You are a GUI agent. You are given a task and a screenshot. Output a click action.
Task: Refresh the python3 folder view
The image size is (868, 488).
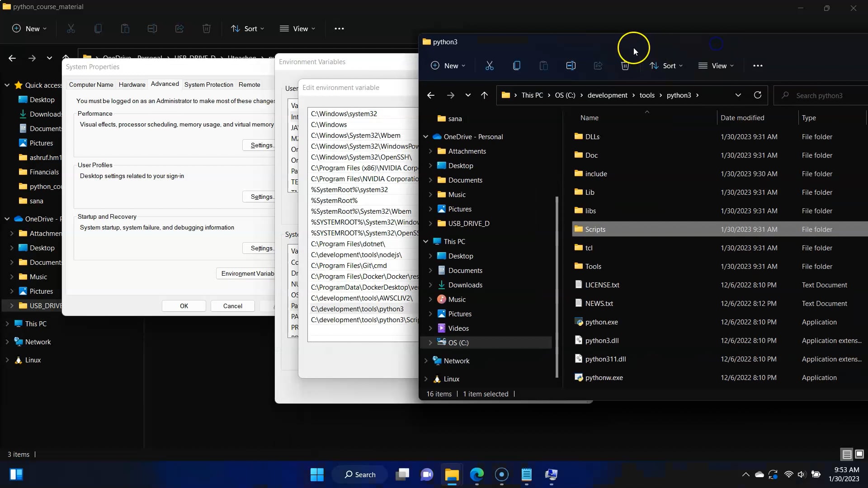[758, 95]
